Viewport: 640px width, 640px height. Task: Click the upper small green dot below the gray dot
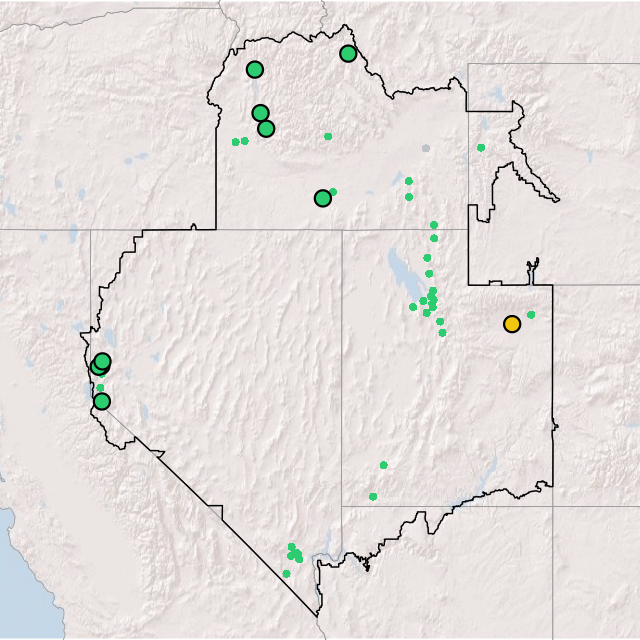(x=408, y=181)
